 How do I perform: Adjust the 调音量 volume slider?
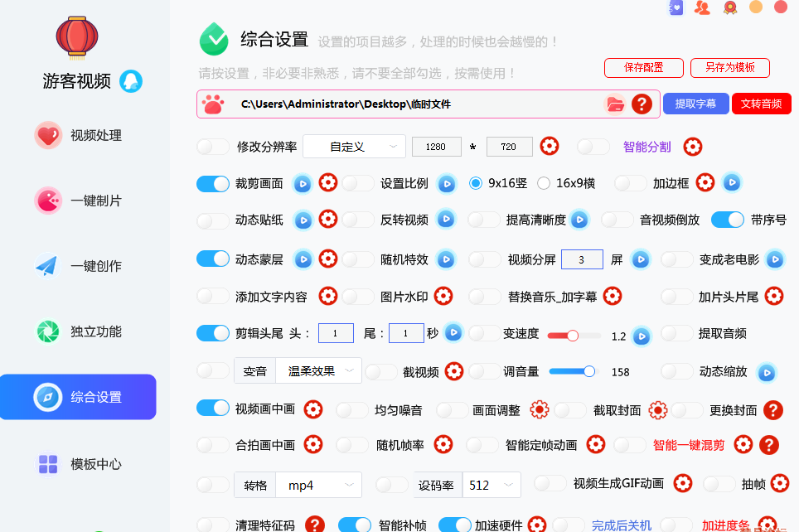click(572, 371)
